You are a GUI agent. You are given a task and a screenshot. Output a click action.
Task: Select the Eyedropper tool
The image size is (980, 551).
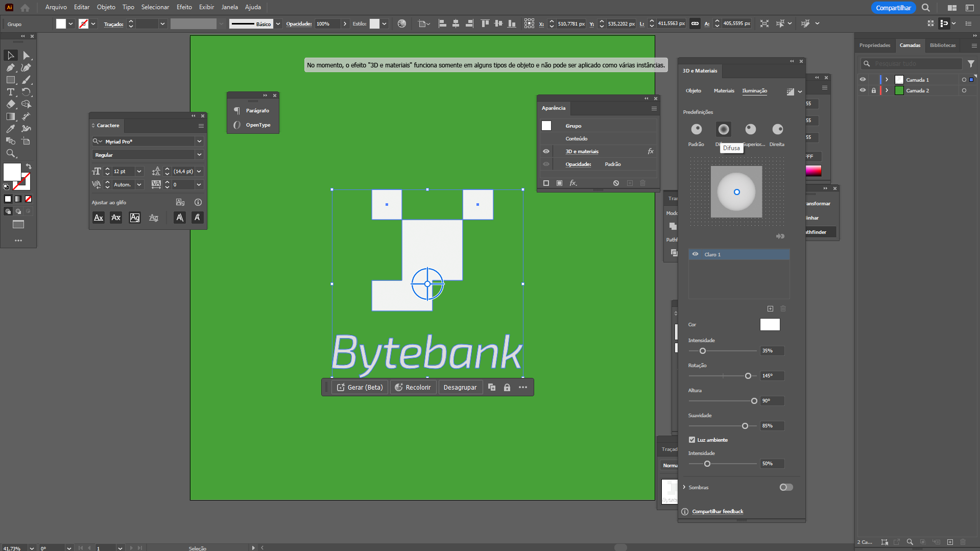click(11, 129)
